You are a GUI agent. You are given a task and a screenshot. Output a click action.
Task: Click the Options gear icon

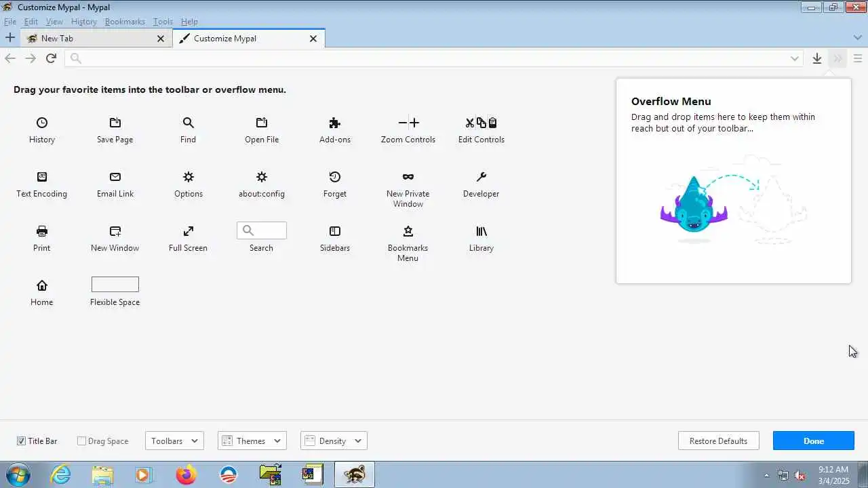[x=189, y=177]
